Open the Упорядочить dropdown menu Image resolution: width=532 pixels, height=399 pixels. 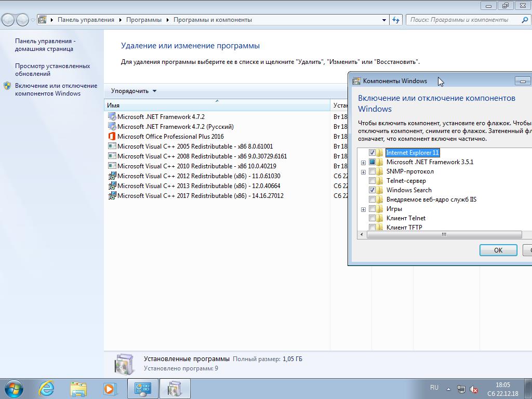tap(134, 91)
